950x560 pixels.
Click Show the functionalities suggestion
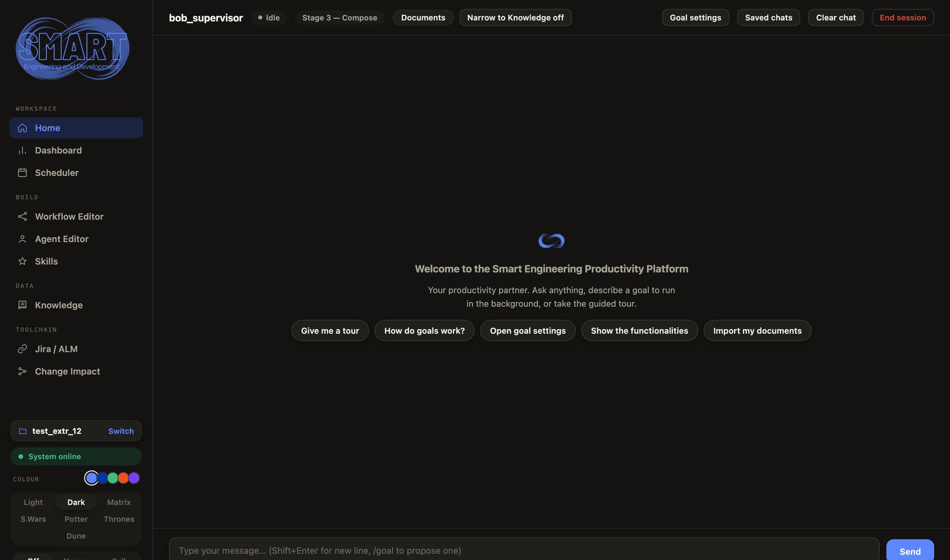coord(639,331)
